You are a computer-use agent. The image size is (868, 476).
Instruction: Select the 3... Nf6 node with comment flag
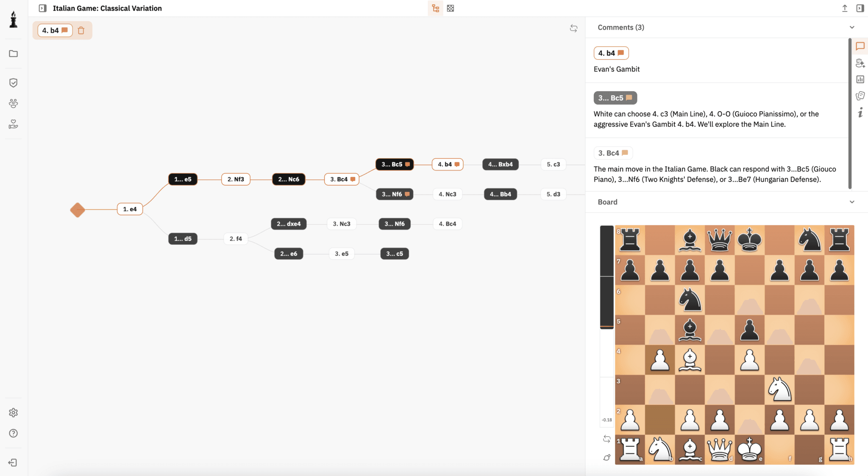tap(395, 194)
